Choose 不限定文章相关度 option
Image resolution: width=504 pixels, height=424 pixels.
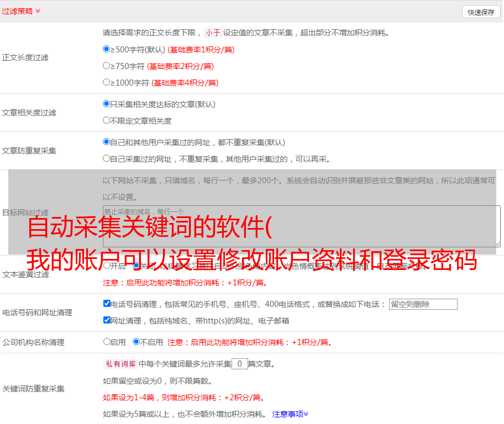(107, 120)
